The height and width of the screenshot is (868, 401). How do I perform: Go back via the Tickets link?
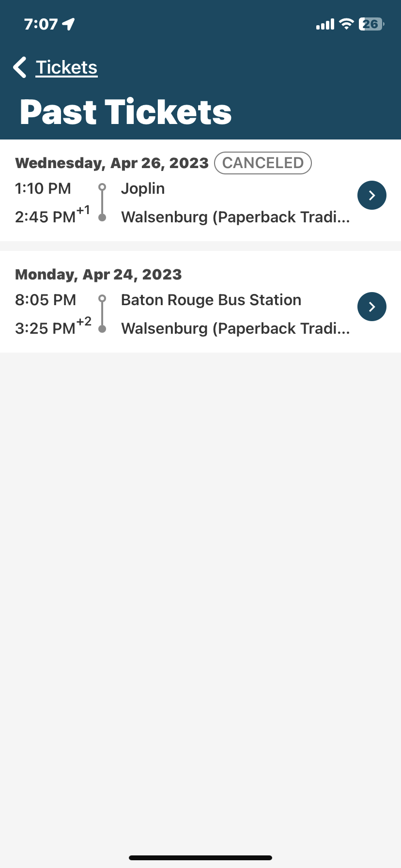[66, 67]
